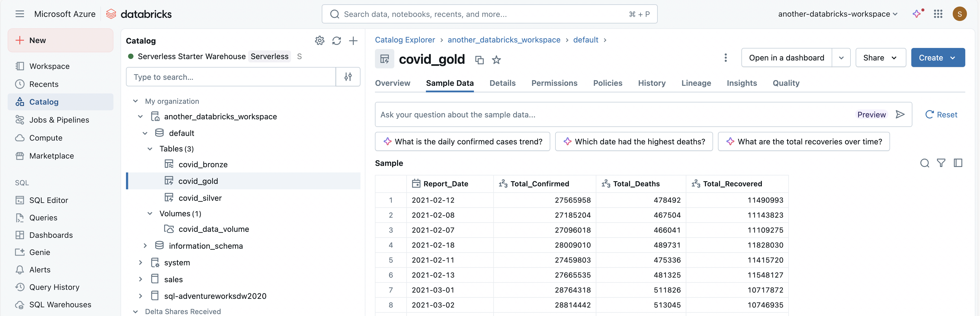Copy the covid_gold table name with the copy icon

coord(479,60)
